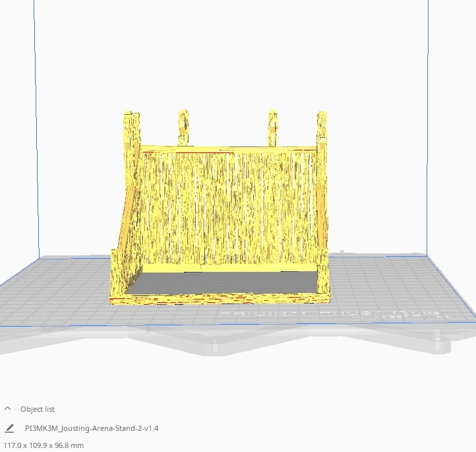The height and width of the screenshot is (452, 476).
Task: Click the short front-right post of model
Action: 324,271
